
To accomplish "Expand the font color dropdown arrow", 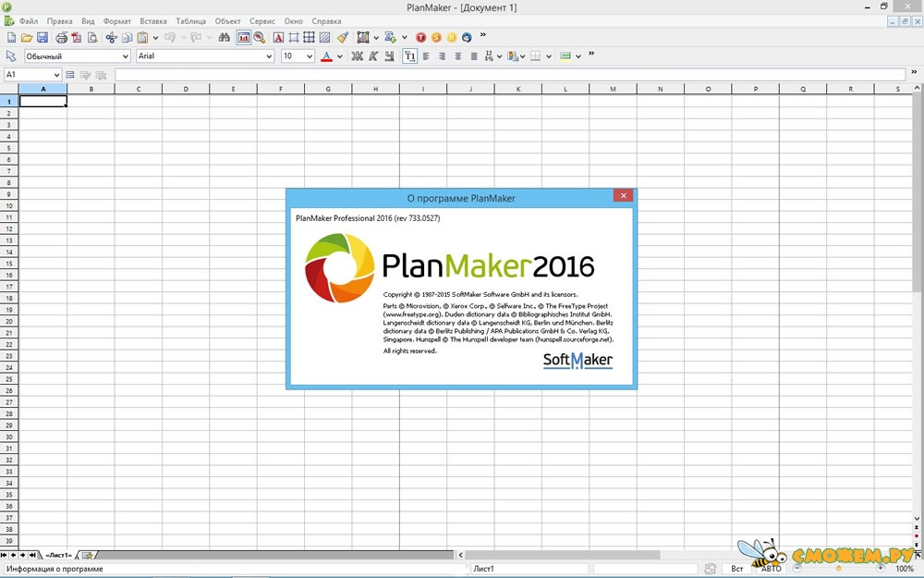I will (339, 56).
